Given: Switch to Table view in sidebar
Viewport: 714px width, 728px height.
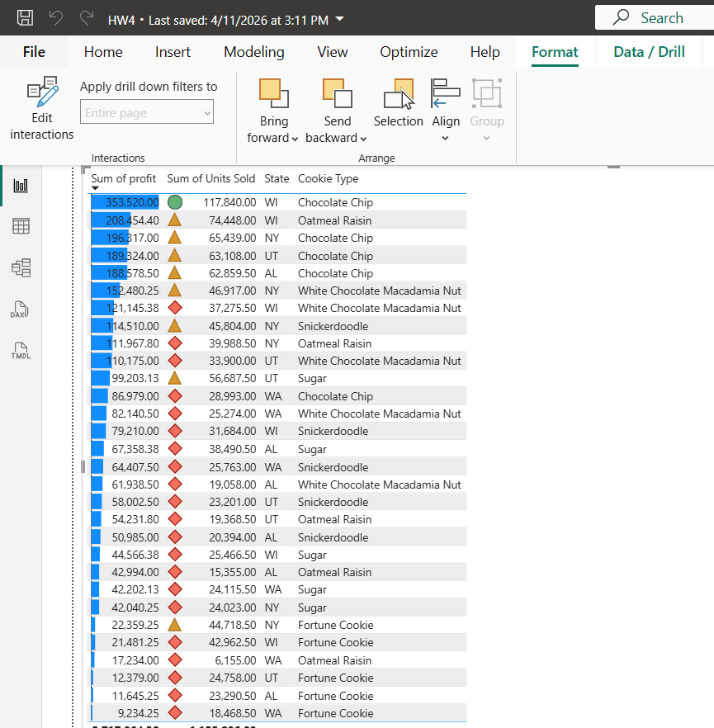Looking at the screenshot, I should pos(21,226).
